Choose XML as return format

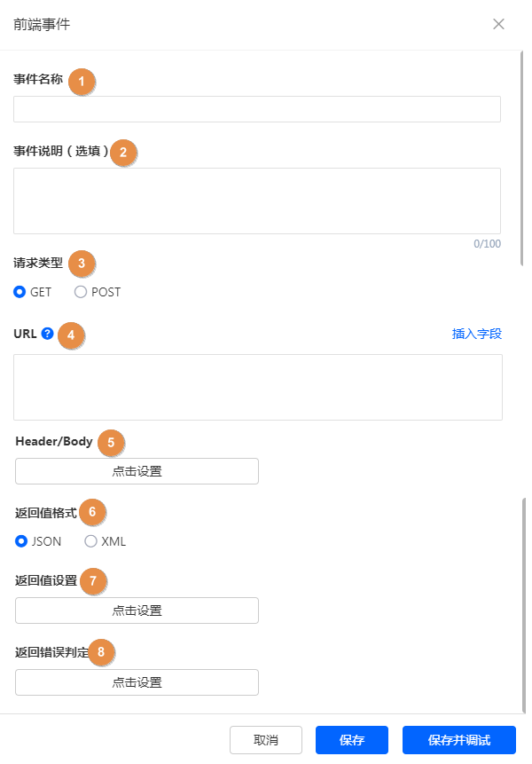click(90, 541)
